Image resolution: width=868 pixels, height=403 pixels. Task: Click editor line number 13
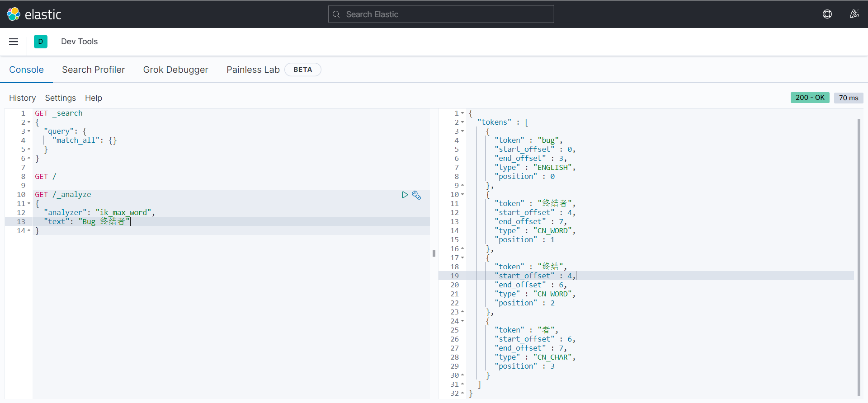click(21, 222)
